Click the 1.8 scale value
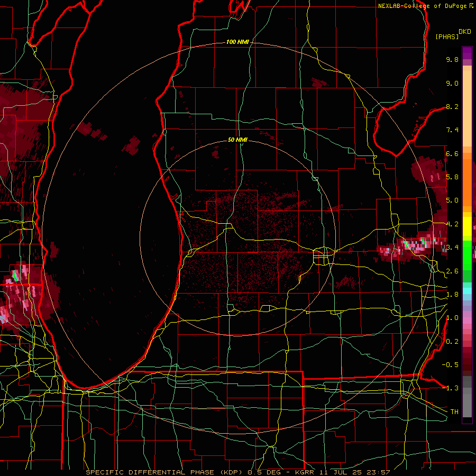Viewport: 476px width, 476px height. pos(452,295)
